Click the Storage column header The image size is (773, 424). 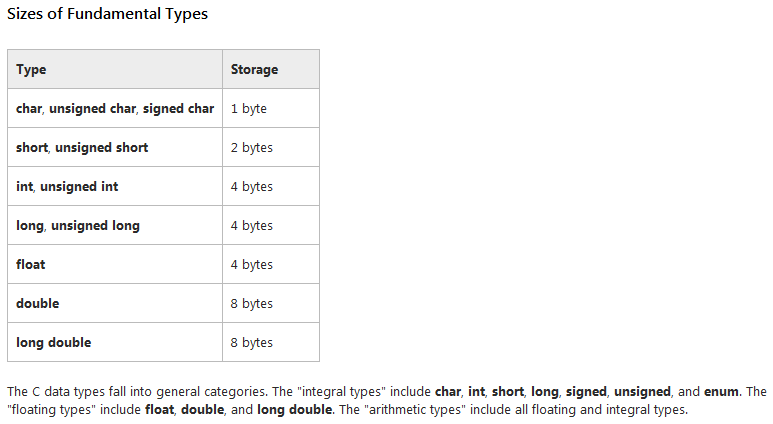[x=271, y=69]
